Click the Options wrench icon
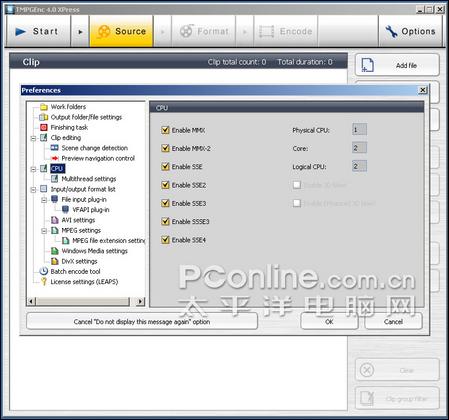Screen dimensions: 449x420 pyautogui.click(x=391, y=31)
